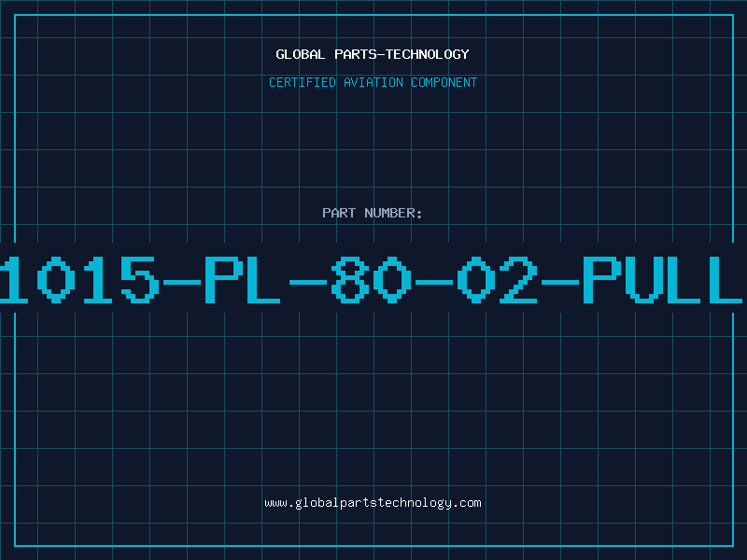Click the PART NUMBER: label

[x=373, y=213]
